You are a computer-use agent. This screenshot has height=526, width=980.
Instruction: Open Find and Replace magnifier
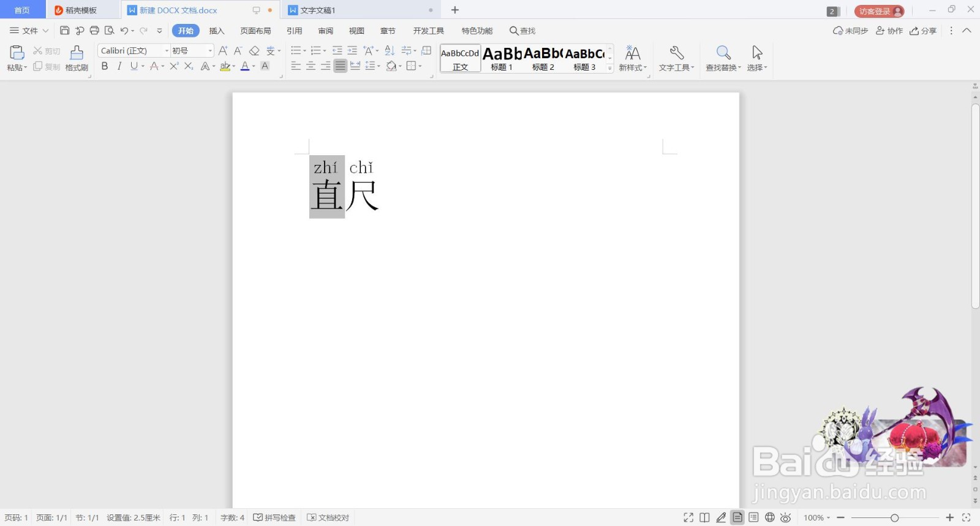[x=723, y=53]
